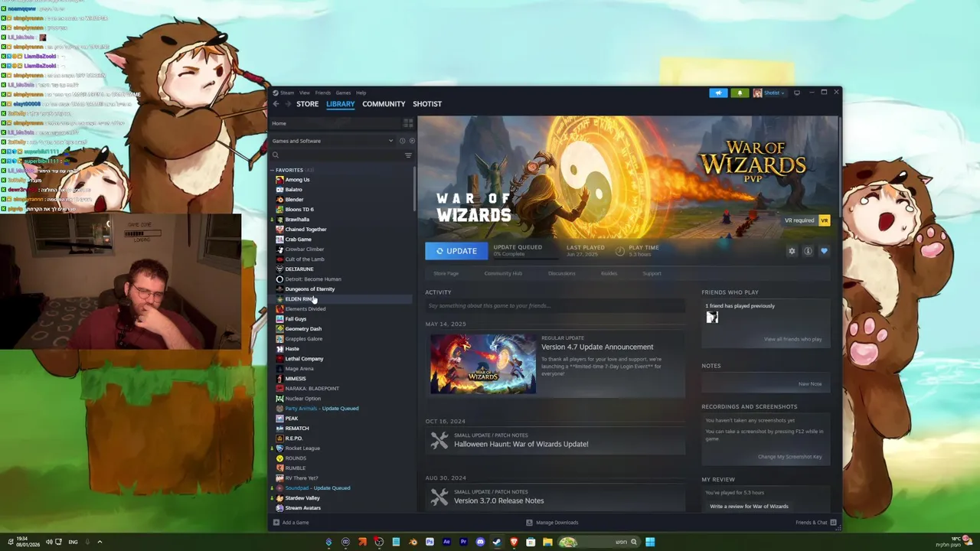This screenshot has height=551, width=980.
Task: Click the friend avatar under Friends Who Play
Action: (x=712, y=318)
